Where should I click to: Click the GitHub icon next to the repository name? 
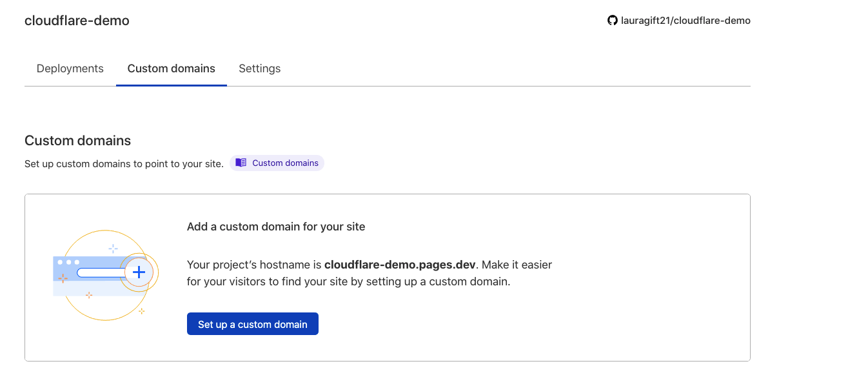pos(613,20)
